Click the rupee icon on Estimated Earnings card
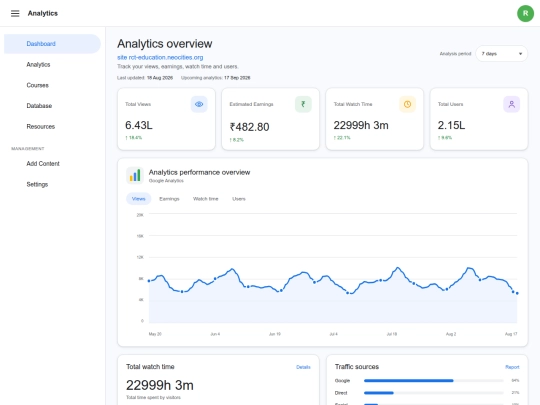 click(303, 104)
